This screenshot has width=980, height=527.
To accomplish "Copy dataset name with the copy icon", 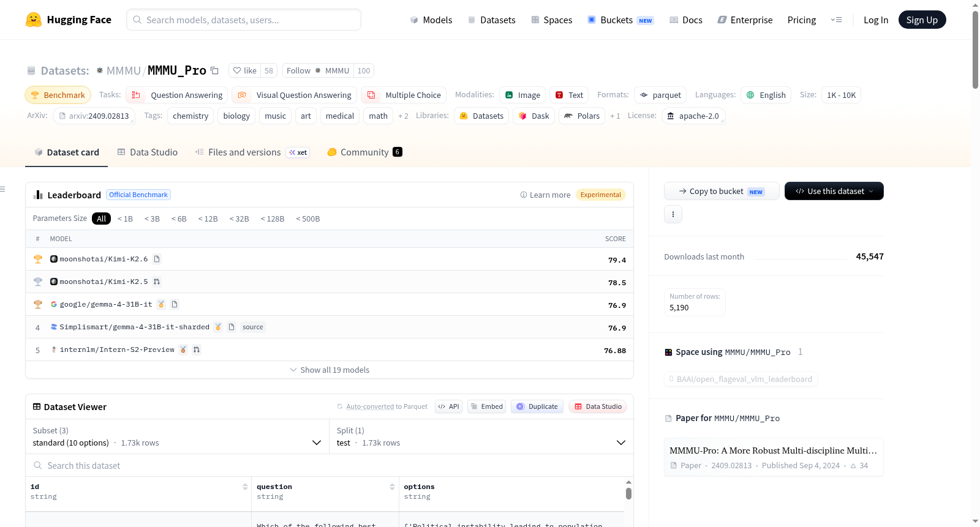I will [x=214, y=70].
